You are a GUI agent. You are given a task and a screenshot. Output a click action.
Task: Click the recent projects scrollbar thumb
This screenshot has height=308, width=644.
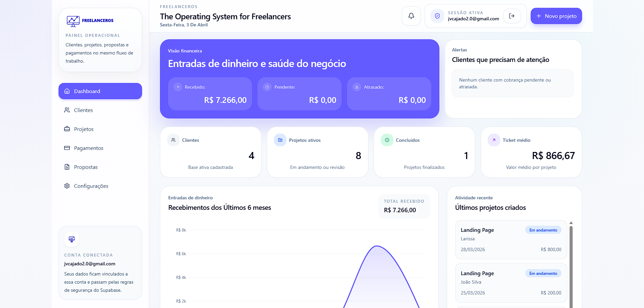571,267
